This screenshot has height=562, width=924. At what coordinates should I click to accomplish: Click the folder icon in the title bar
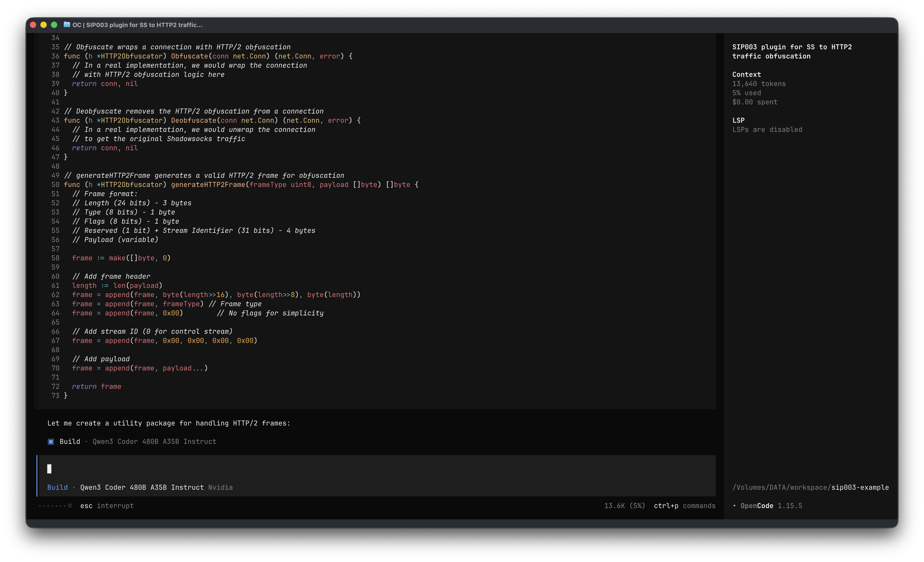click(67, 25)
